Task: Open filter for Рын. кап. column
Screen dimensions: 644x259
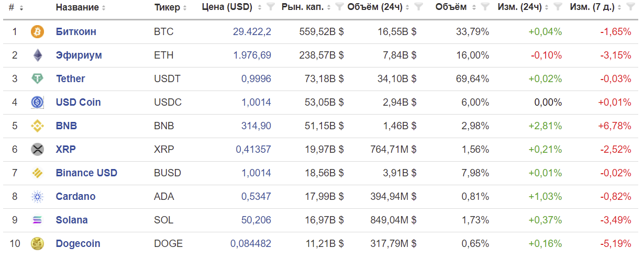Action: point(339,7)
